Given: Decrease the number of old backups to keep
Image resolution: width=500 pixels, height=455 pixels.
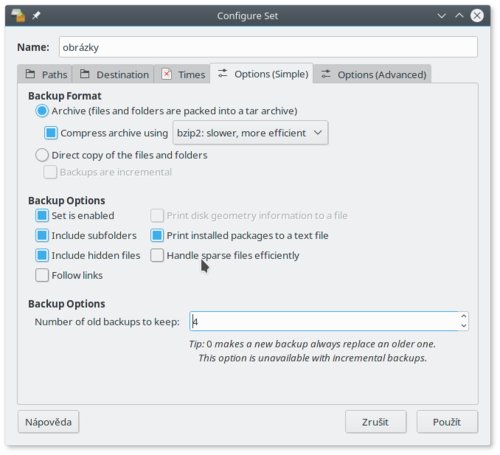Looking at the screenshot, I should point(463,326).
